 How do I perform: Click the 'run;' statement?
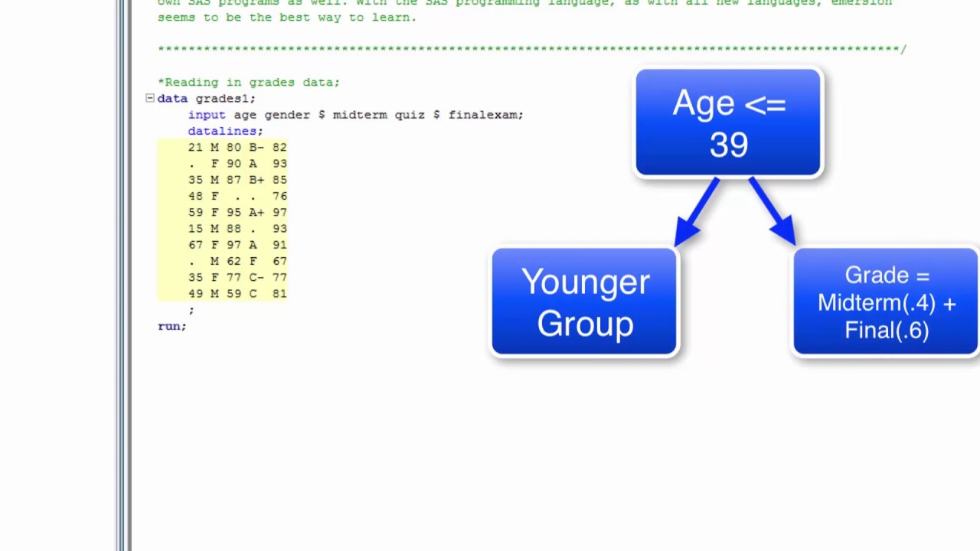[x=172, y=326]
